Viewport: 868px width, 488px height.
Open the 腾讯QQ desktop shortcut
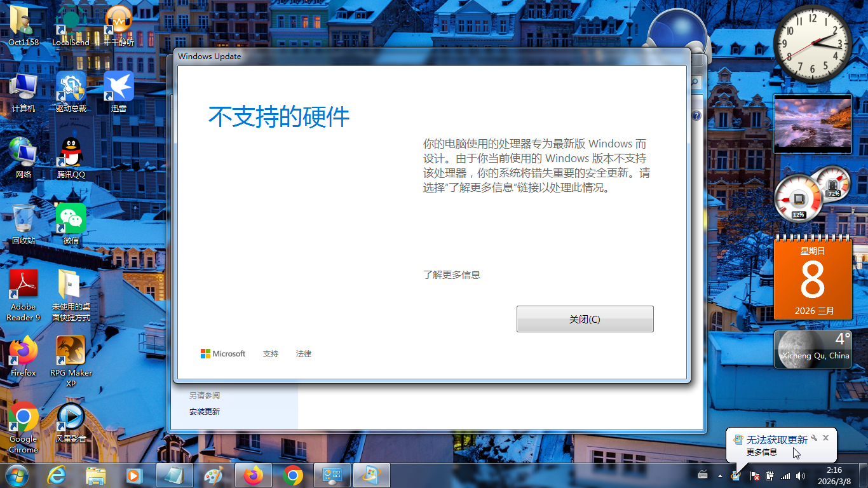point(71,157)
